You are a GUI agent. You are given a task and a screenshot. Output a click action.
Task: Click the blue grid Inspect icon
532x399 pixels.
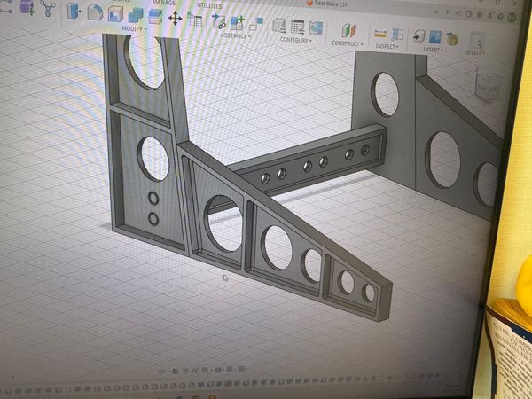(397, 35)
